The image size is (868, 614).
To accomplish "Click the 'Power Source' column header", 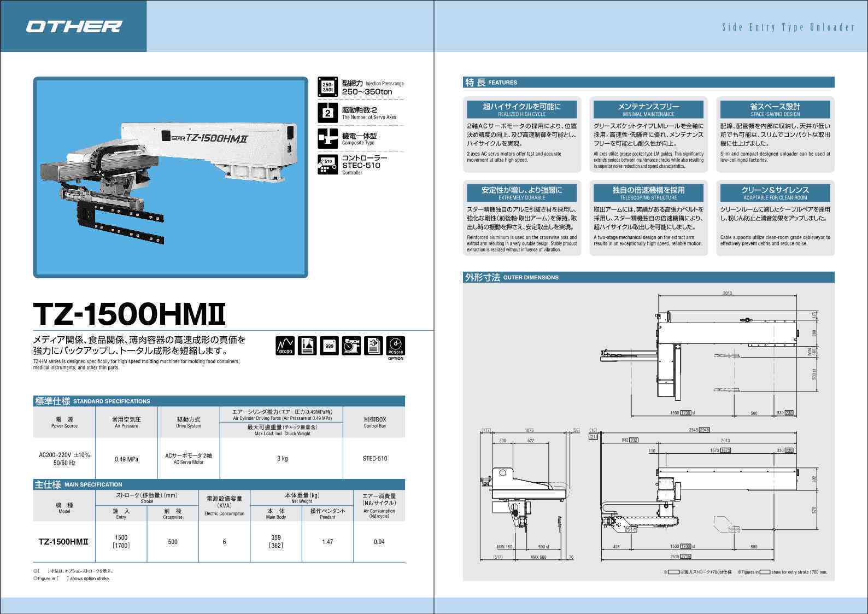I will point(64,422).
